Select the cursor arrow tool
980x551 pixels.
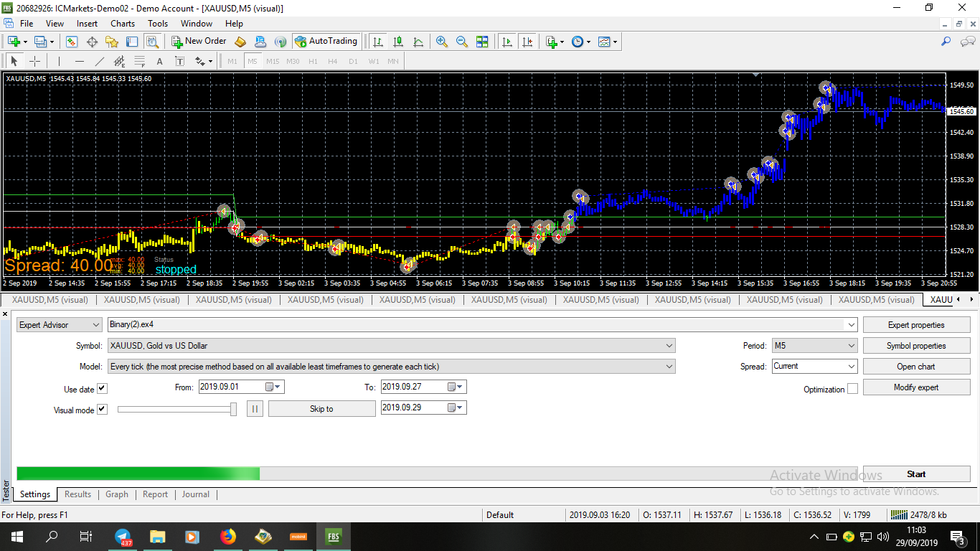(14, 61)
